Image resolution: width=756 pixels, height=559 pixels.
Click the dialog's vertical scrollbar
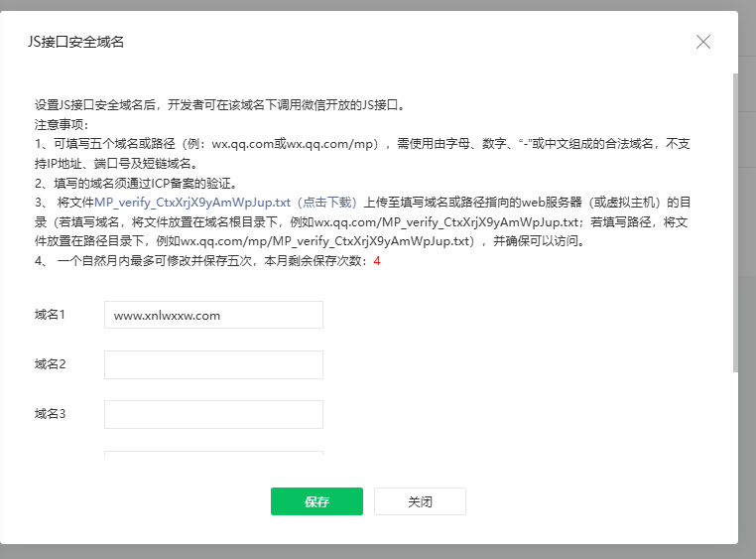click(735, 222)
